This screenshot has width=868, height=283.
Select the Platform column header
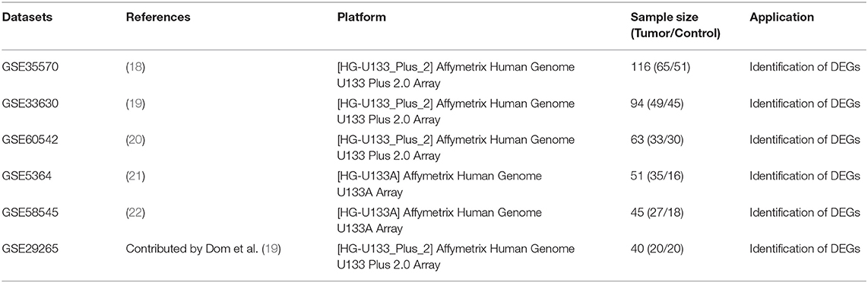click(362, 17)
